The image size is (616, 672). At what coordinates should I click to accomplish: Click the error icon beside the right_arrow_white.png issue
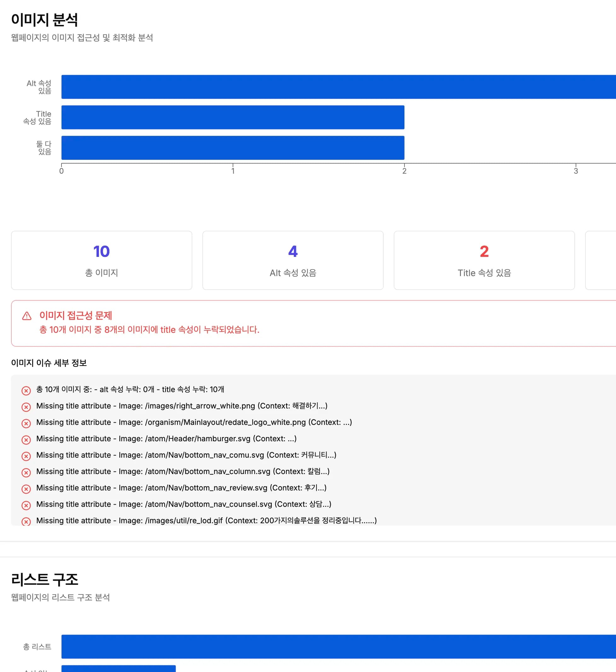tap(26, 407)
